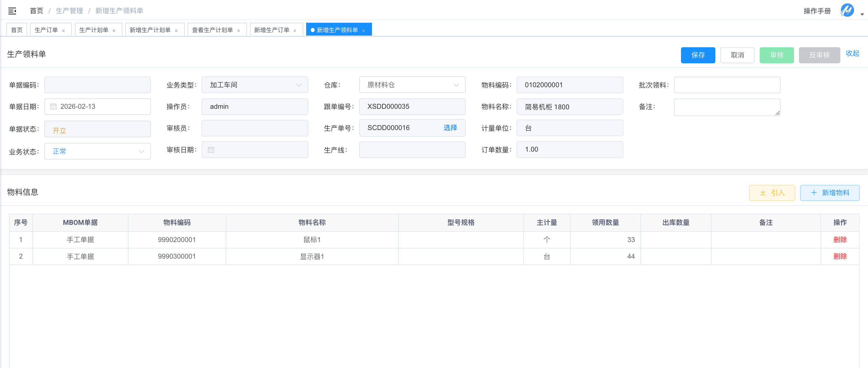Click the 保存 save button
Screen dimensions: 868x368
point(698,55)
